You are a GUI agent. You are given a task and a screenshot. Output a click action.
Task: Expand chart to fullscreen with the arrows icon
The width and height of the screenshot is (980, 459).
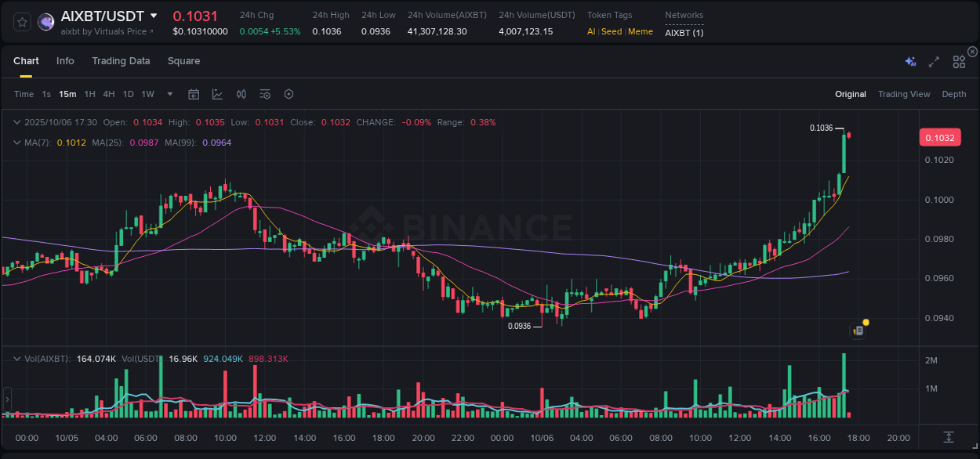pyautogui.click(x=933, y=61)
